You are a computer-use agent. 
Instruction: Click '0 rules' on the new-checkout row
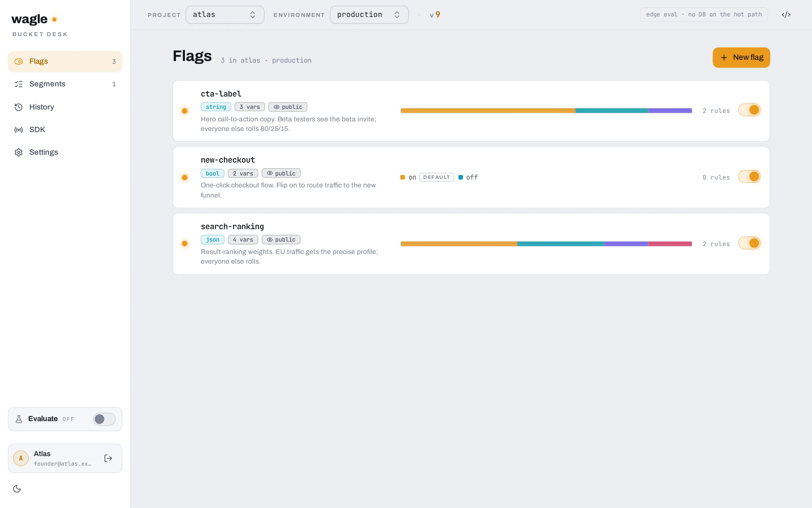[x=716, y=178]
